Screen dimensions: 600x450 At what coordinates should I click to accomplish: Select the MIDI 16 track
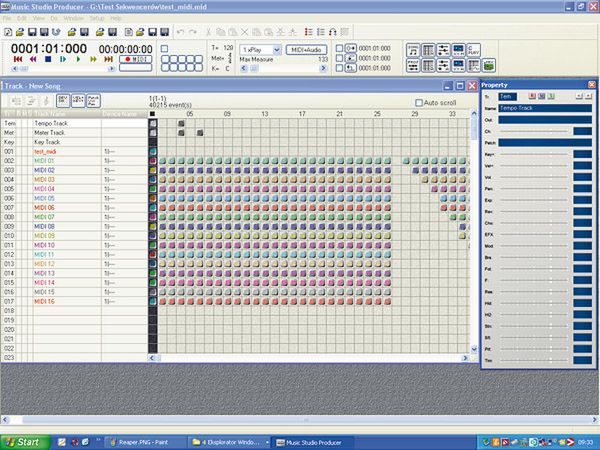pyautogui.click(x=74, y=302)
